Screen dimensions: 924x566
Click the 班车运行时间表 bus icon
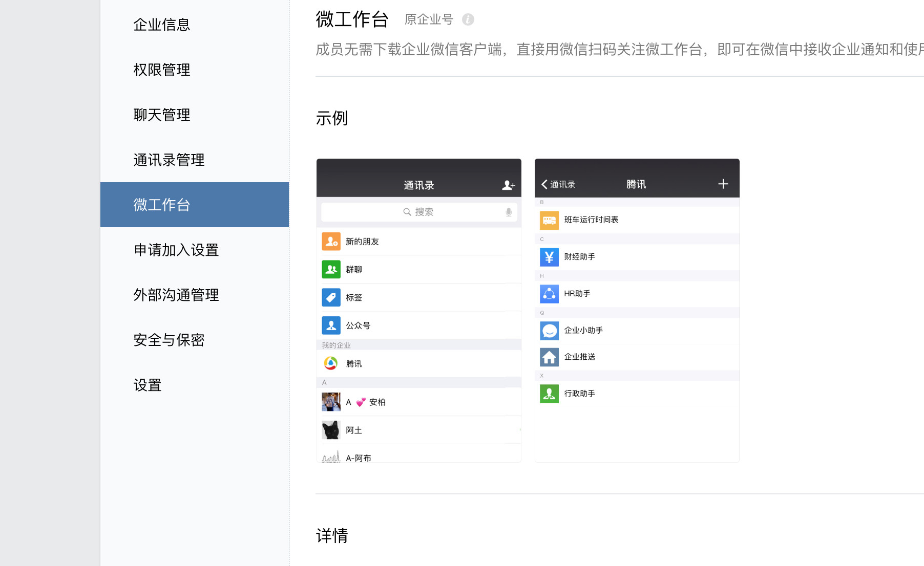549,220
